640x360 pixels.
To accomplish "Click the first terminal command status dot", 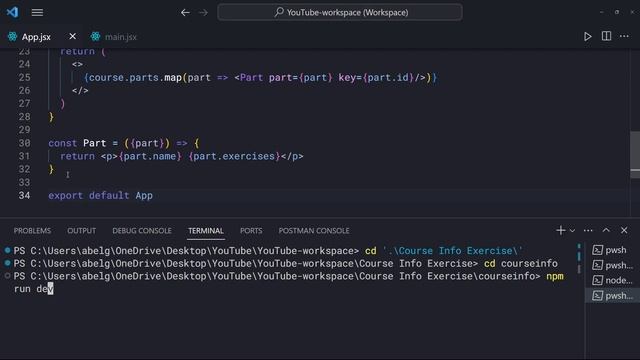I will coord(7,250).
